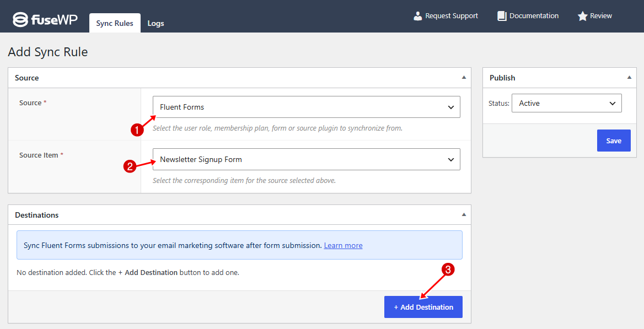Image resolution: width=644 pixels, height=329 pixels.
Task: Click the Save button
Action: 614,141
